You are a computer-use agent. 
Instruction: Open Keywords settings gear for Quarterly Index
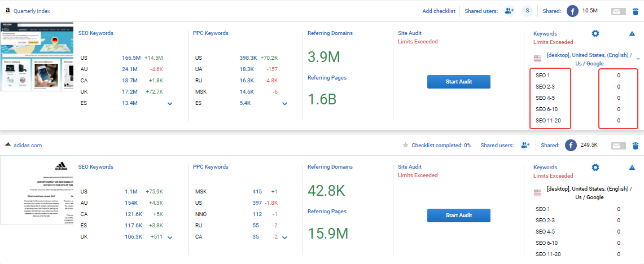(595, 34)
